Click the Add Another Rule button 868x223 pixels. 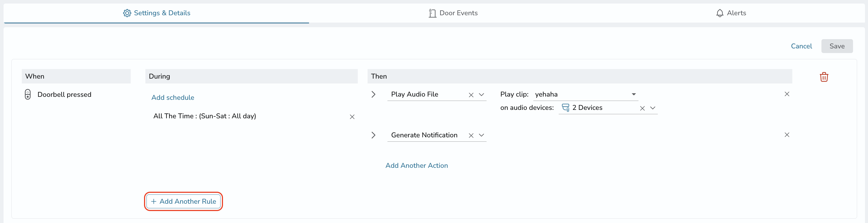(184, 202)
